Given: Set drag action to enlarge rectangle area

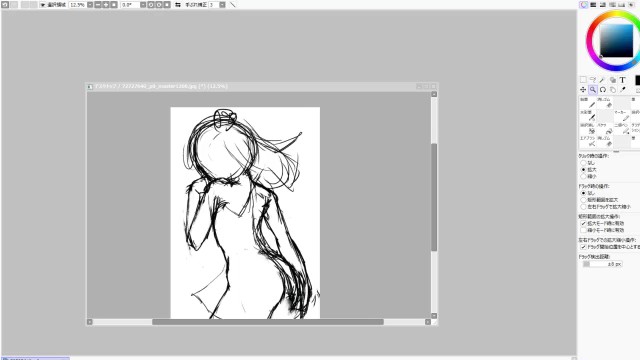Looking at the screenshot, I should coord(584,200).
